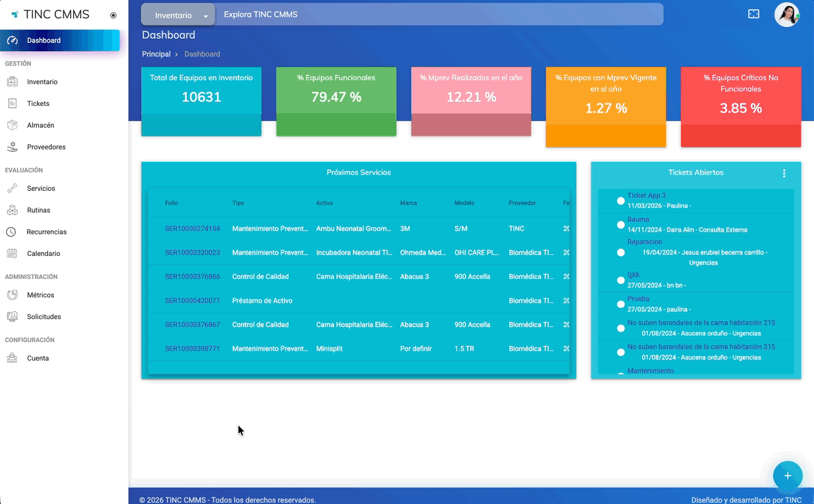Click the TINC CMMS logo icon
This screenshot has height=504, width=814.
click(x=14, y=14)
